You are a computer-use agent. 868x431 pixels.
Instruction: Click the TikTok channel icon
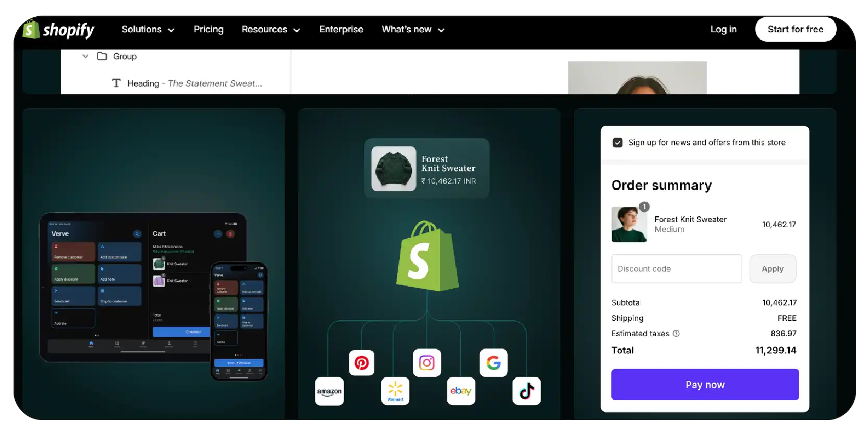pos(527,391)
